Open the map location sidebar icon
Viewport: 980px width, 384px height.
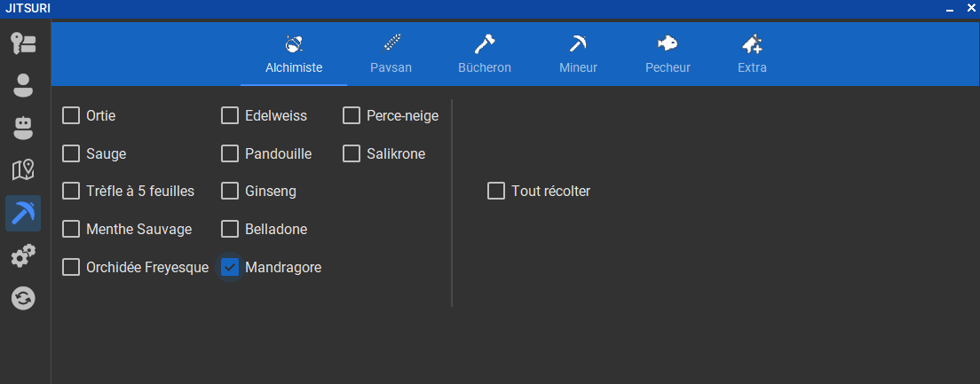[x=23, y=170]
